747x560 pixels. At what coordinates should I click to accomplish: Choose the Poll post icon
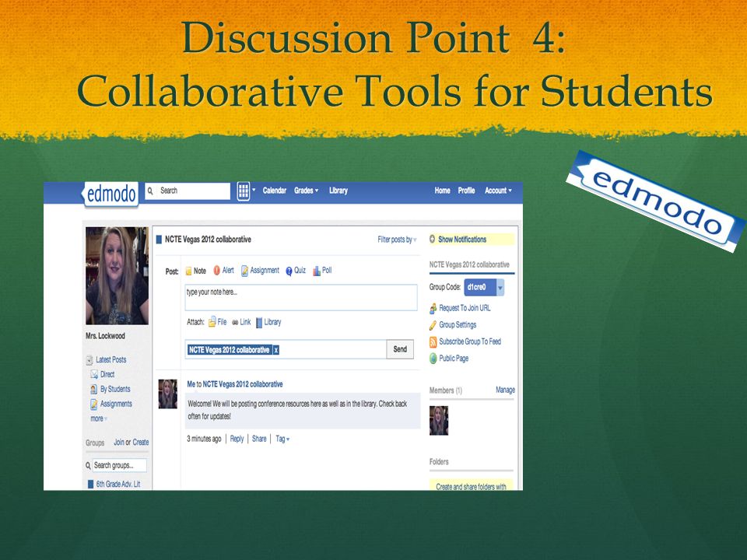[317, 271]
